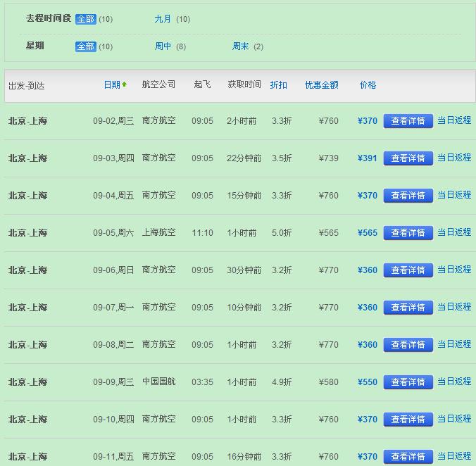Click the ¥739 discount amount
The image size is (476, 466).
click(328, 158)
